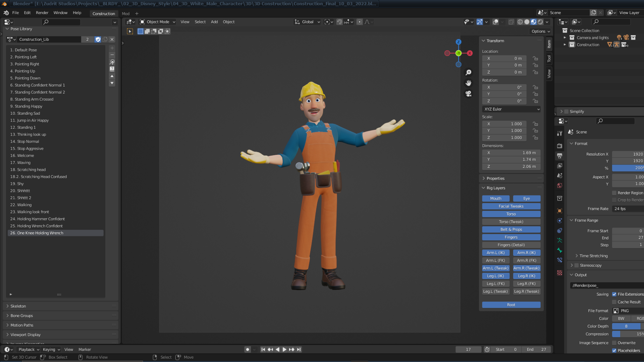Click play animation button in timeline
Image resolution: width=644 pixels, height=362 pixels.
284,349
